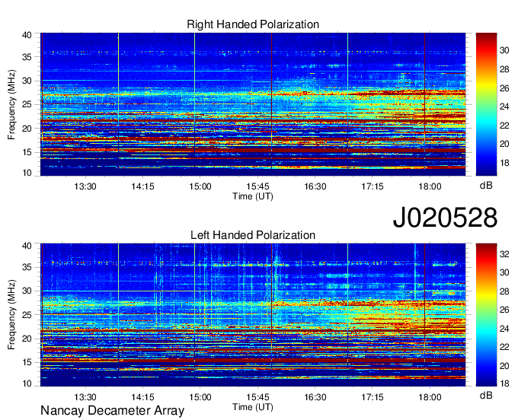This screenshot has width=518, height=420.
Task: Click the 'Nancay Decameter Array' caption
Action: 112,411
